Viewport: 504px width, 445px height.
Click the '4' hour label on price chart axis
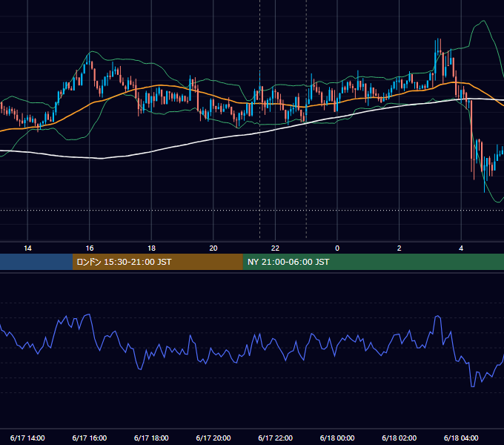point(461,248)
